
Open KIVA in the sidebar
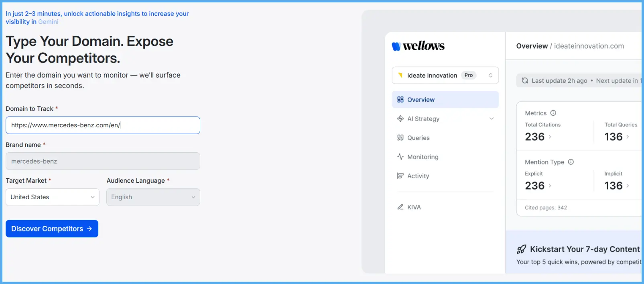coord(445,207)
